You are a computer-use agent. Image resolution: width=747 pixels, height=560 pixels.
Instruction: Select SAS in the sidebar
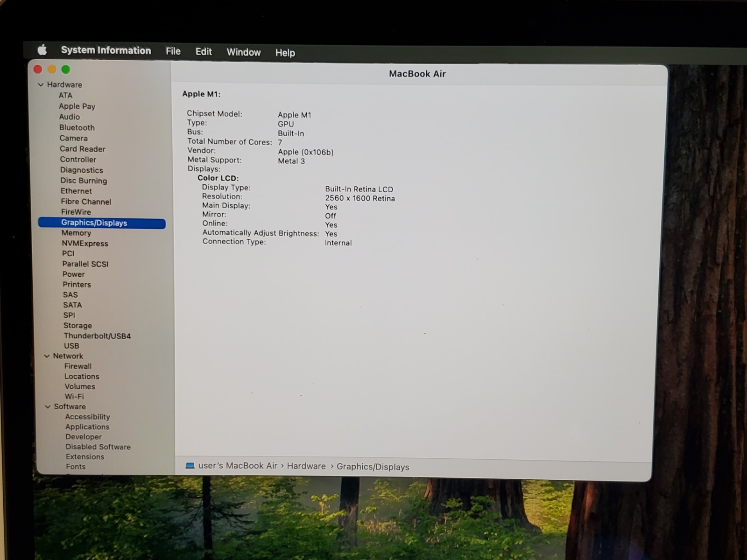70,295
